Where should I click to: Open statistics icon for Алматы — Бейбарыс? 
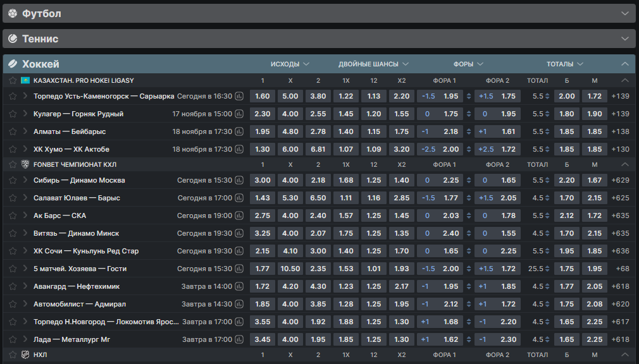[239, 131]
